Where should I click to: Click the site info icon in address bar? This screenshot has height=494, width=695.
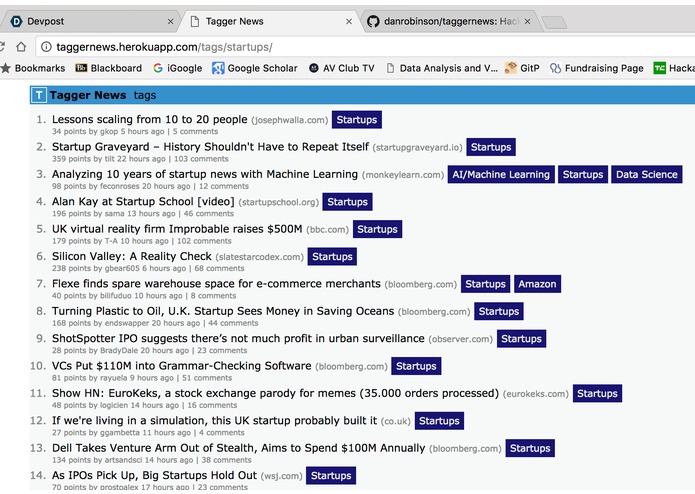46,47
